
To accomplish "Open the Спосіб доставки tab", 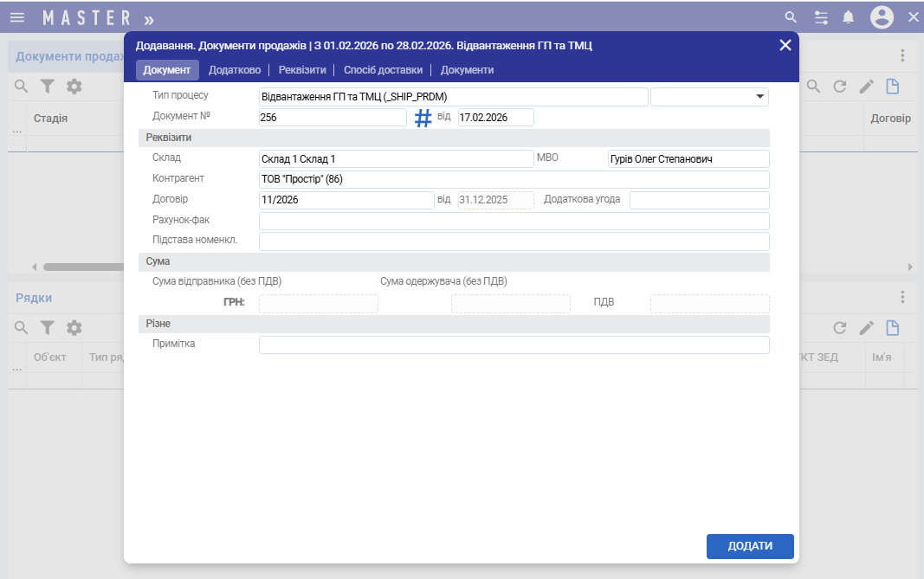I will 383,70.
